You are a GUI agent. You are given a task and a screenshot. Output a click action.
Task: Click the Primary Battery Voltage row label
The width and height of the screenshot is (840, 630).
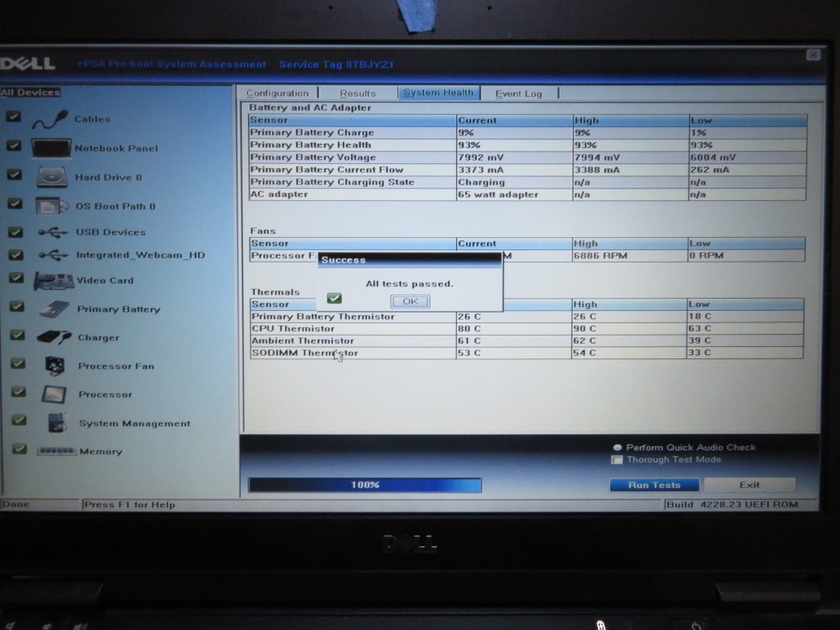pos(313,157)
